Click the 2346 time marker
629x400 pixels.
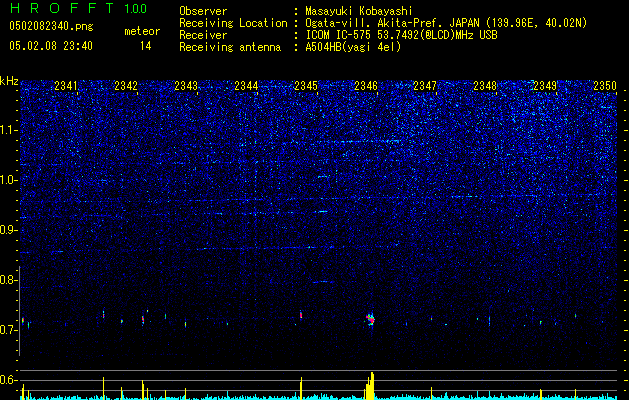(x=366, y=85)
